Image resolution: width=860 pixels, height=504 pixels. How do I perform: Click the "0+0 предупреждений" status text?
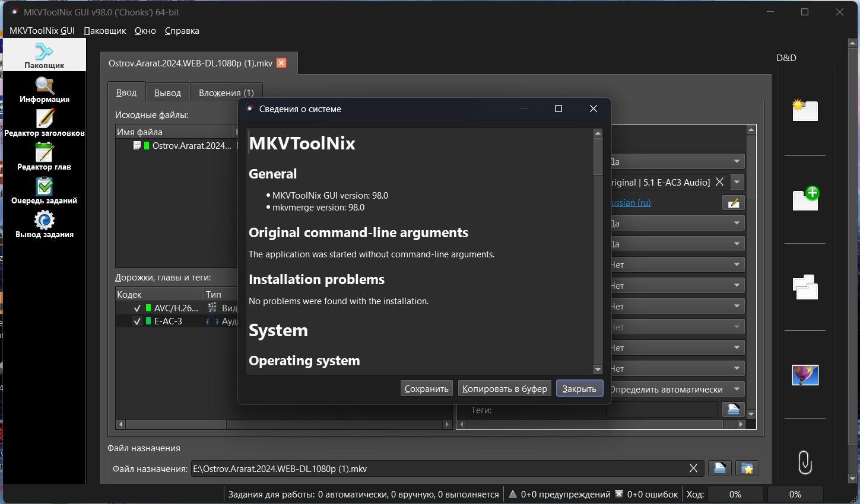566,495
